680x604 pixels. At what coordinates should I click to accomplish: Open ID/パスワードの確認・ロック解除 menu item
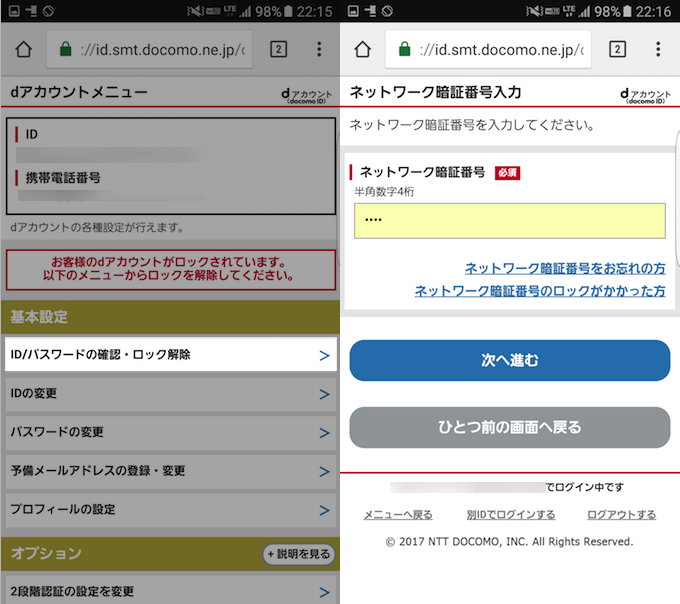[169, 355]
